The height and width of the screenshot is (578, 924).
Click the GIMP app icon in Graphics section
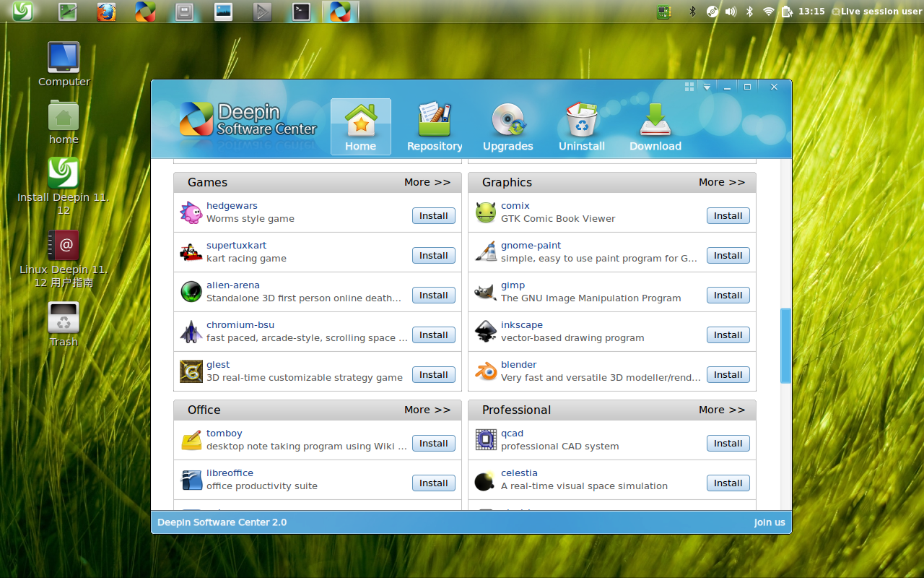pyautogui.click(x=484, y=290)
